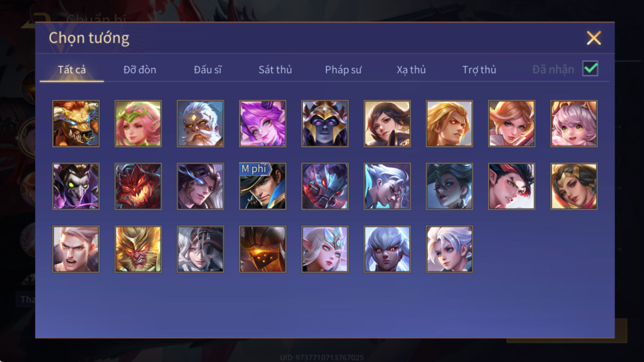Image resolution: width=644 pixels, height=362 pixels.
Task: Pick the pink-haired cat-ear girl hero
Action: click(x=574, y=124)
